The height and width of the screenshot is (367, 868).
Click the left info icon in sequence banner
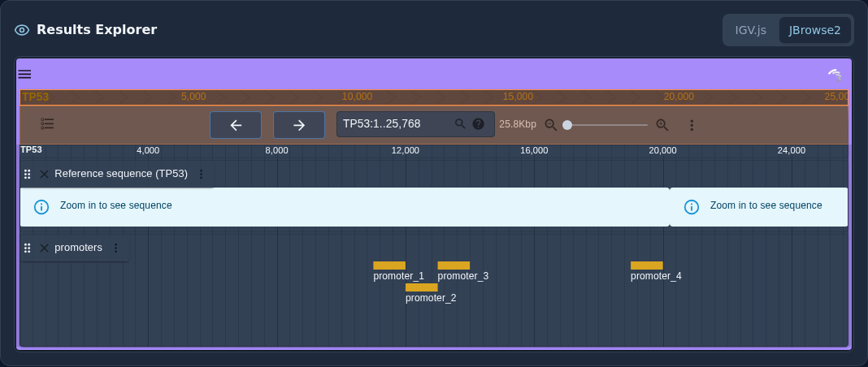click(41, 207)
